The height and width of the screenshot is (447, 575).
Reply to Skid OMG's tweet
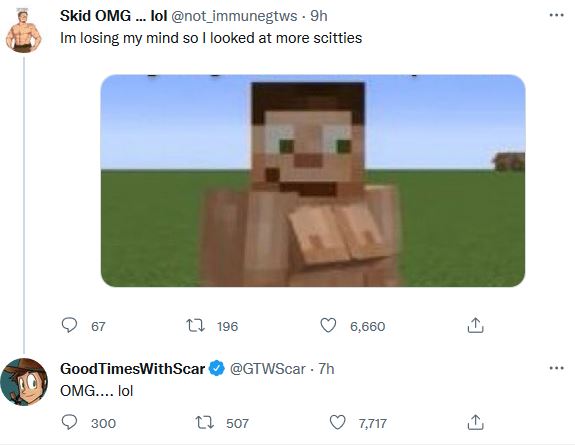click(x=69, y=325)
